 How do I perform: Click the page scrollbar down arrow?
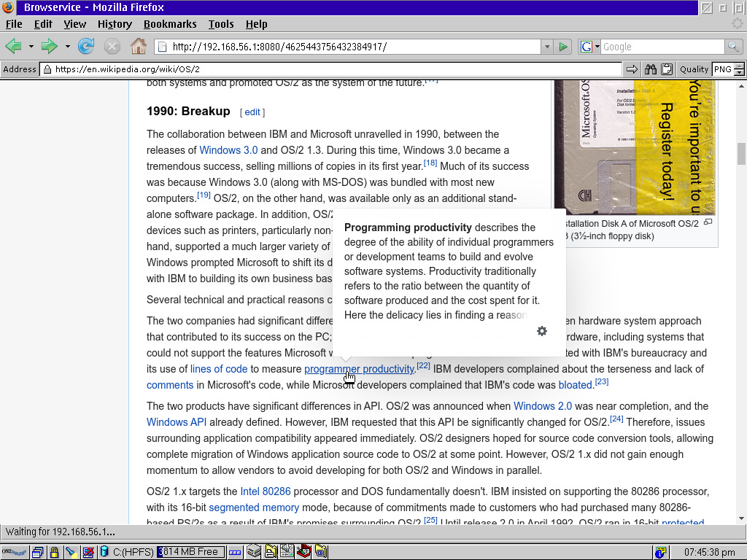pos(740,518)
